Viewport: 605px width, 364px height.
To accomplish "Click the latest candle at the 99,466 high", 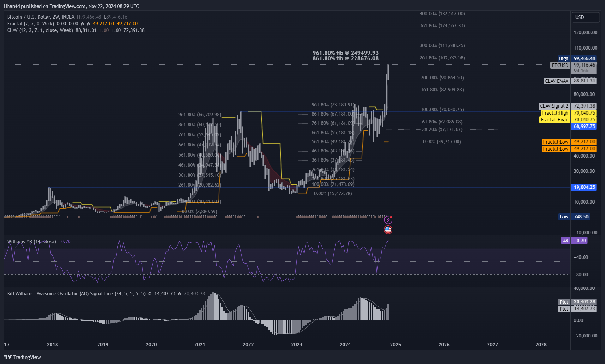I will click(x=388, y=72).
